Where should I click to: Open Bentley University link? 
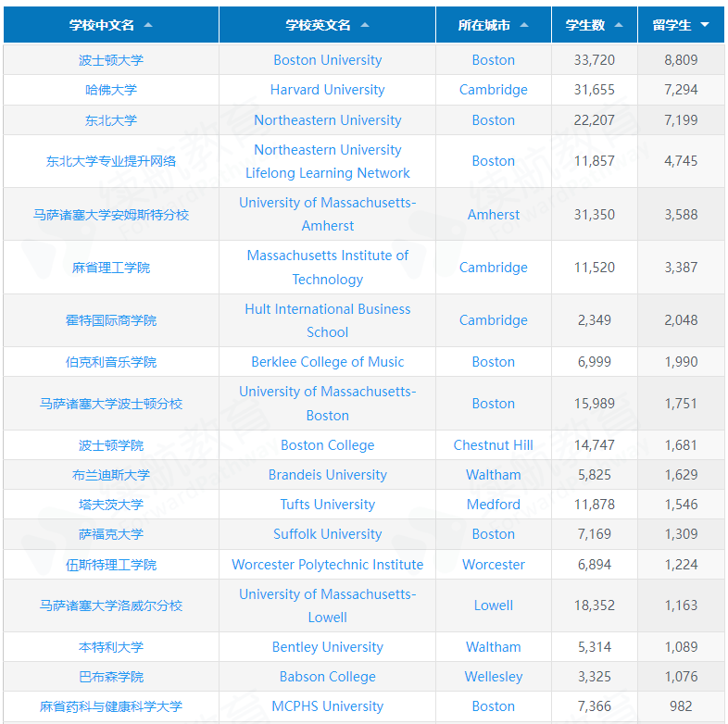tap(327, 647)
